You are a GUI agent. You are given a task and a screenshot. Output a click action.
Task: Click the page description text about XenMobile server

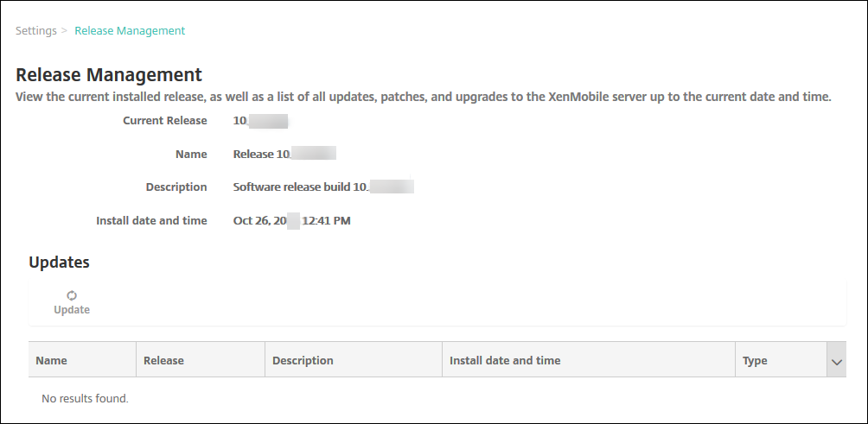(x=424, y=97)
